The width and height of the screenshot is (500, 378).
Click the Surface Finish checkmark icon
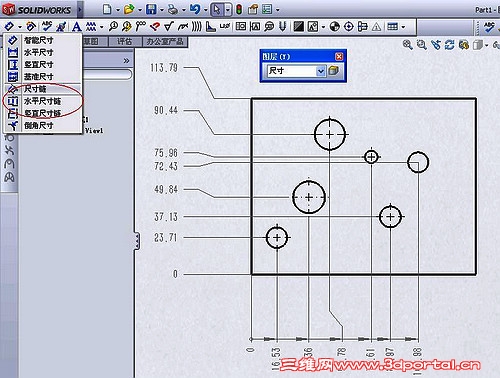[169, 26]
